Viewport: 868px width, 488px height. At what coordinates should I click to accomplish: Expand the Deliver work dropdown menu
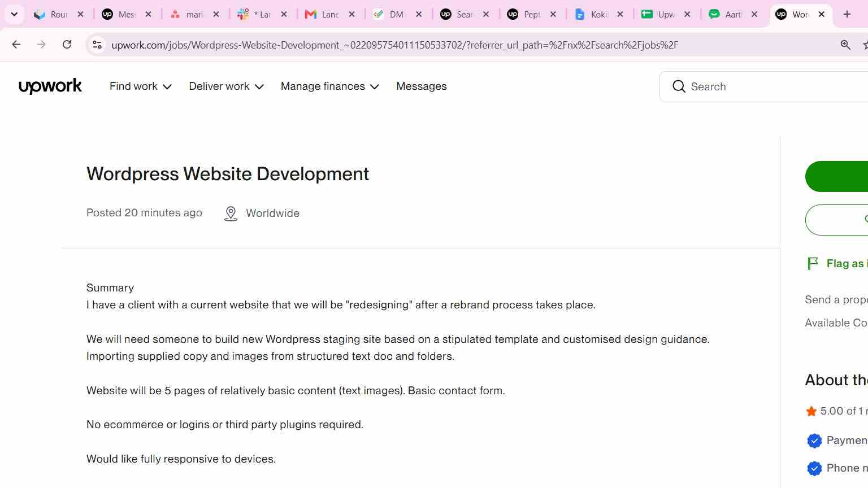click(x=226, y=86)
